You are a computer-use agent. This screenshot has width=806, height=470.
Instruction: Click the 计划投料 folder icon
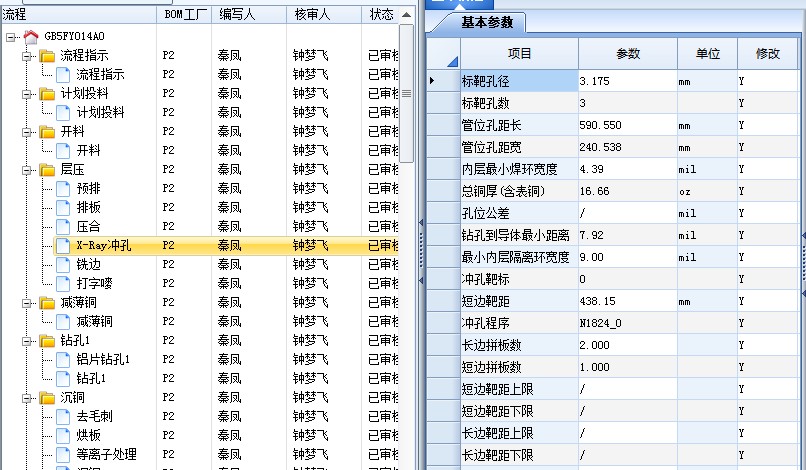coord(47,94)
